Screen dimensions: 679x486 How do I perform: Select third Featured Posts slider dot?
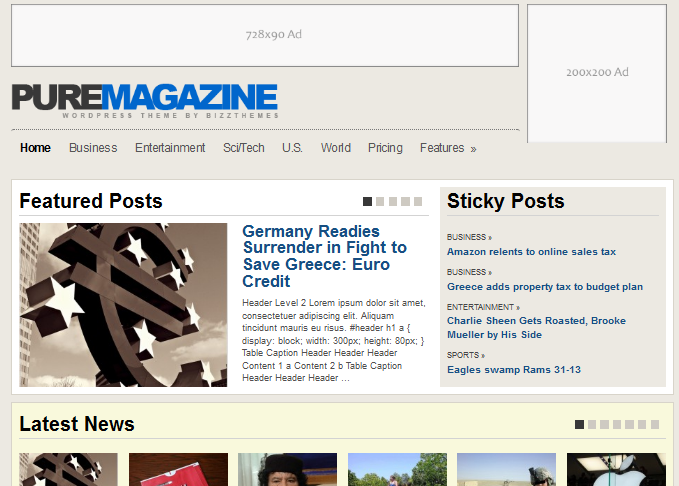coord(393,201)
